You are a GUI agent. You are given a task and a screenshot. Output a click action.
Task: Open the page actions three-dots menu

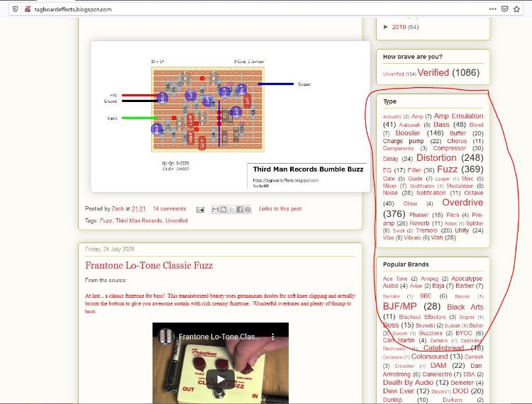(492, 9)
